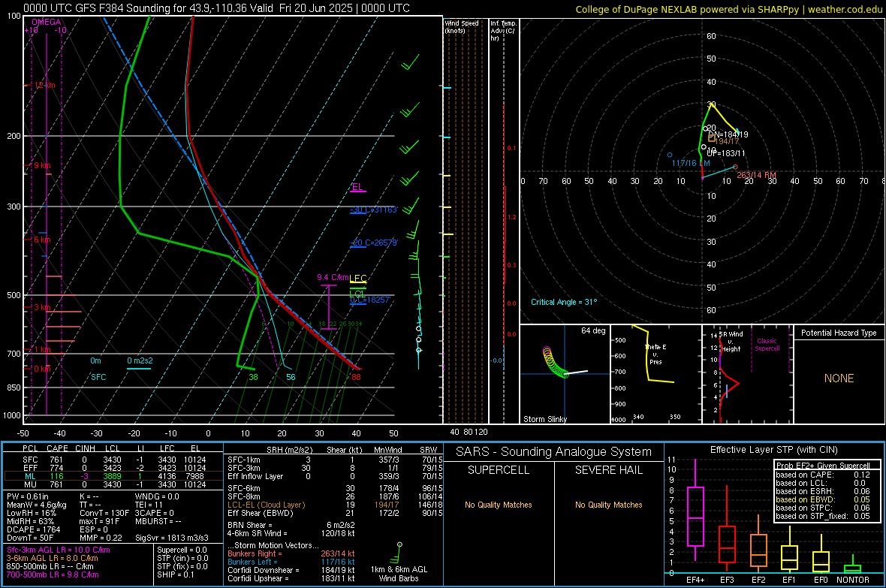
Task: Click the '9.4 C/km' lapse rate label
Action: click(333, 277)
